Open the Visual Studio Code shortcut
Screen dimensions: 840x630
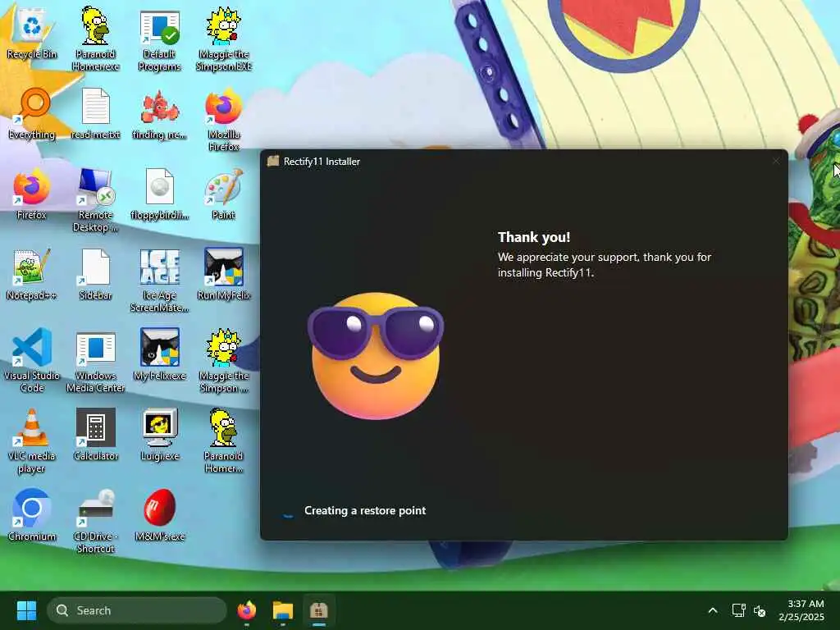(32, 361)
